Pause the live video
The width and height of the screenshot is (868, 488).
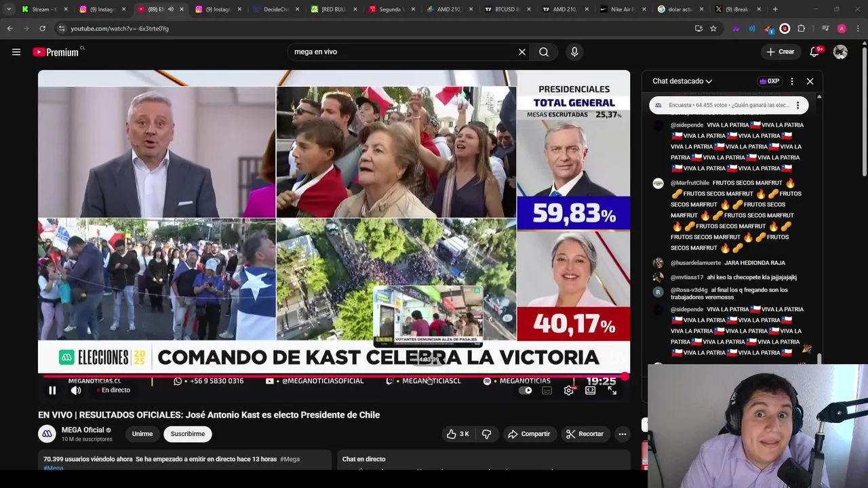click(52, 390)
